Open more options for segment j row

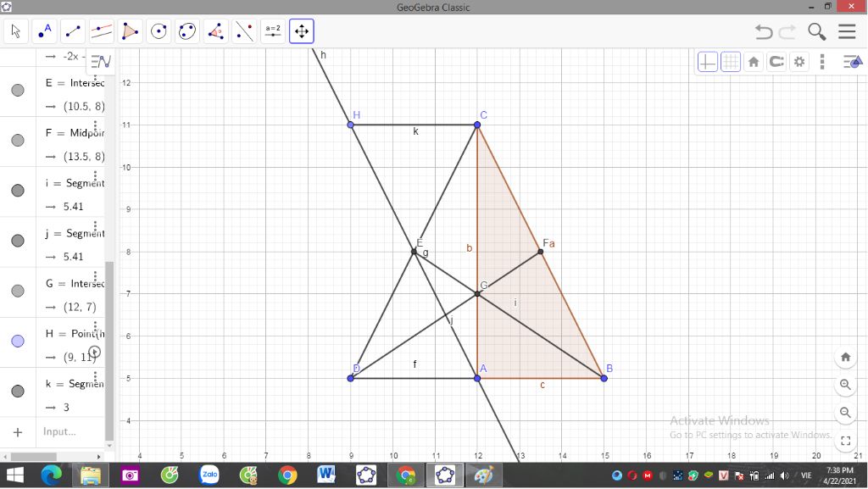pos(95,226)
